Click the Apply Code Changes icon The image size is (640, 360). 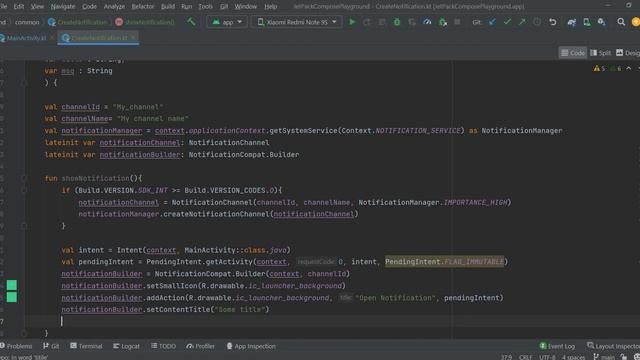pos(382,22)
